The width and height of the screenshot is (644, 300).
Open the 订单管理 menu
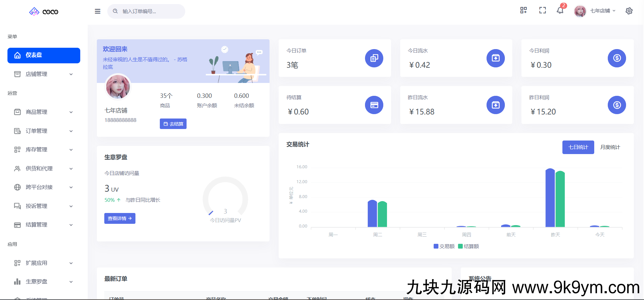[x=44, y=131]
